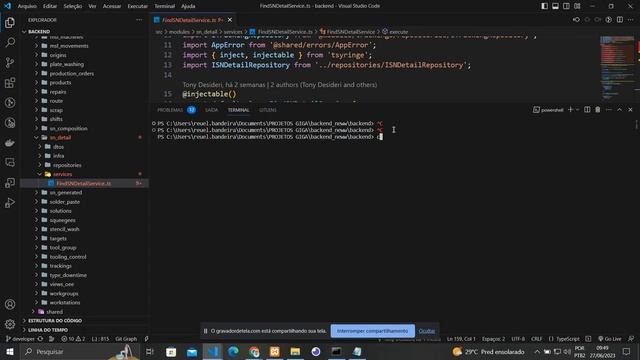
Task: Expand the msl_movements folder
Action: pyautogui.click(x=84, y=46)
